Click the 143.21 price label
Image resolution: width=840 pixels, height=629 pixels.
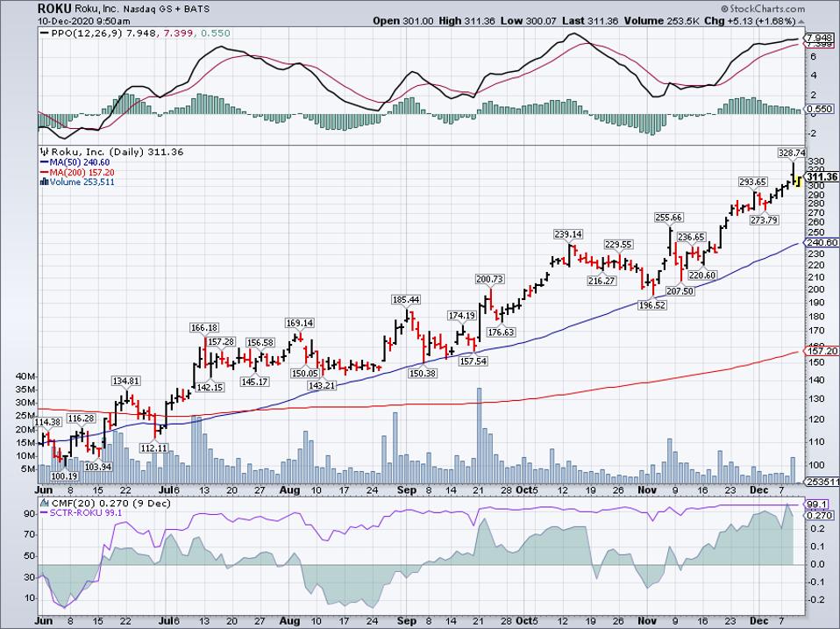coord(322,385)
